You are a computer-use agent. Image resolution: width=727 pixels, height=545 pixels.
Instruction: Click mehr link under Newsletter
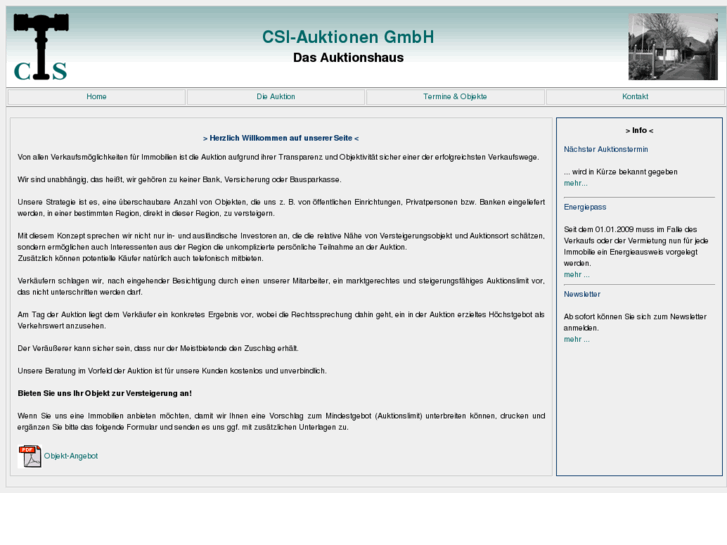pyautogui.click(x=577, y=339)
